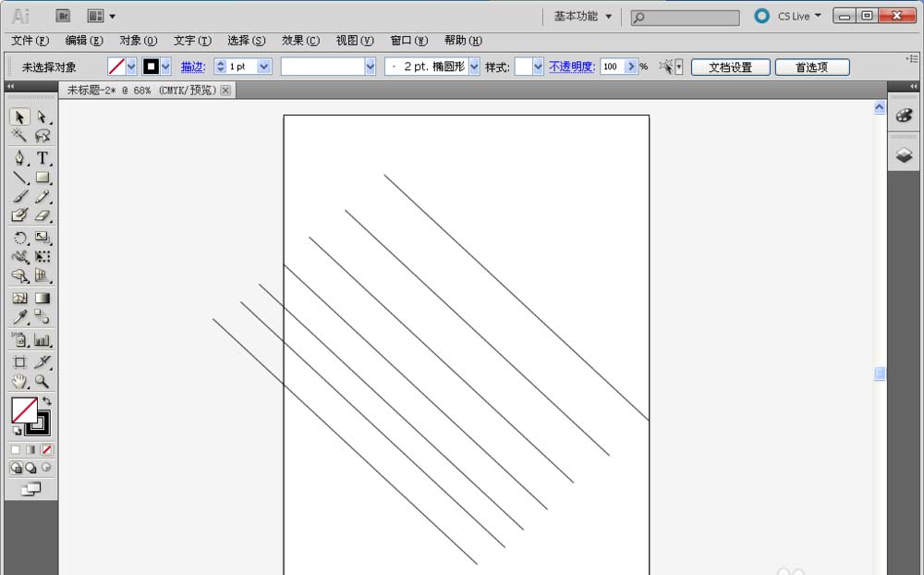Enable Draw Normal mode
This screenshot has height=575, width=924.
(16, 468)
